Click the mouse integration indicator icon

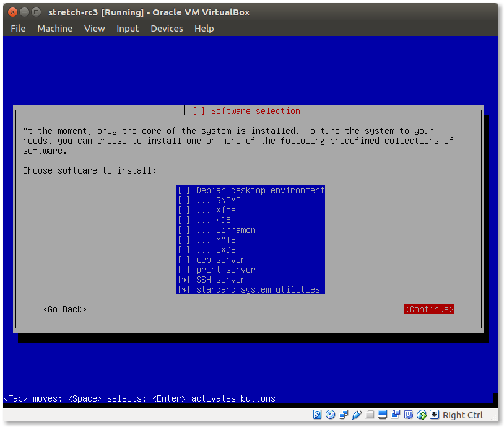(x=422, y=415)
